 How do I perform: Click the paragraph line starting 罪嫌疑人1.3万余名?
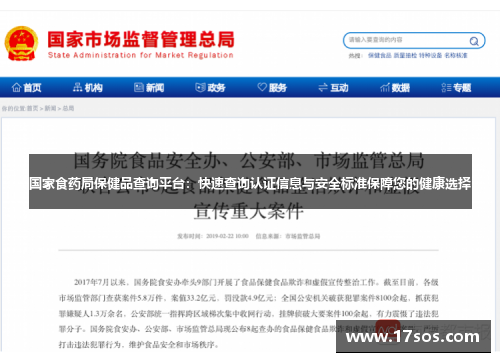click(249, 314)
